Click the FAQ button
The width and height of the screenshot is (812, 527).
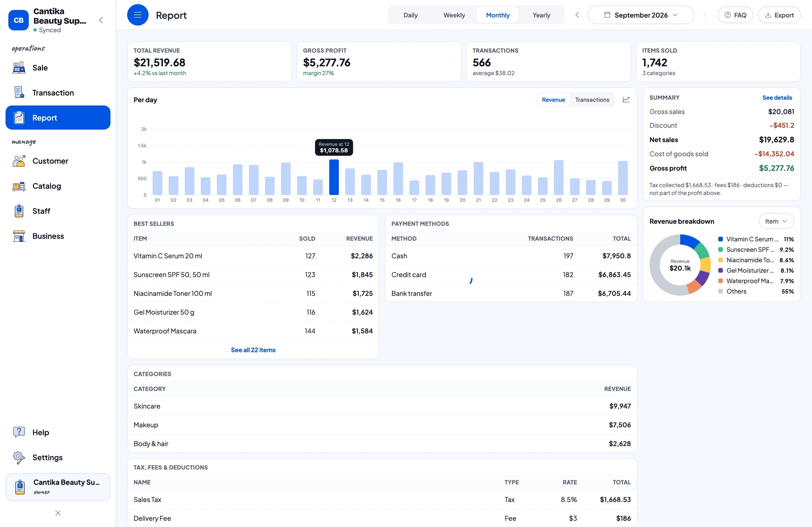tap(735, 15)
